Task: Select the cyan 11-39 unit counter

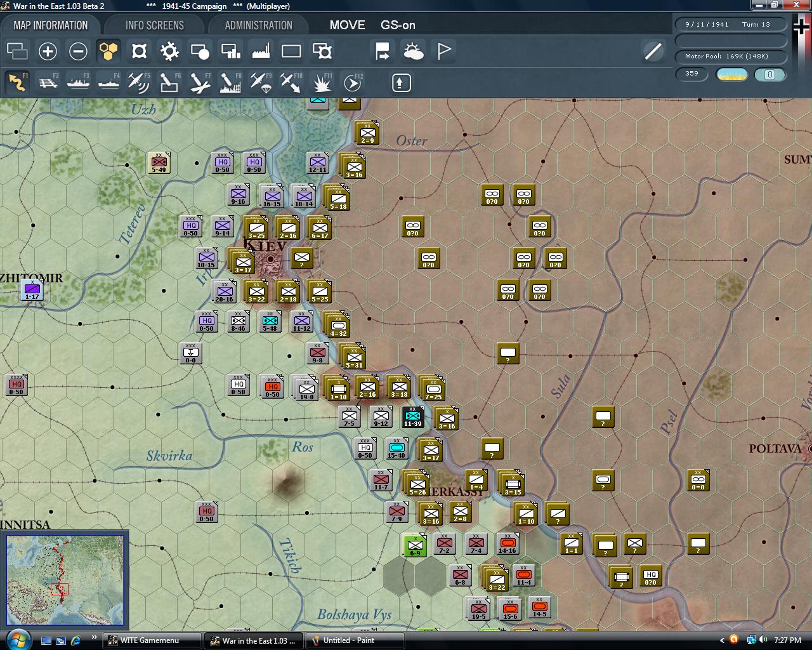Action: pyautogui.click(x=412, y=416)
